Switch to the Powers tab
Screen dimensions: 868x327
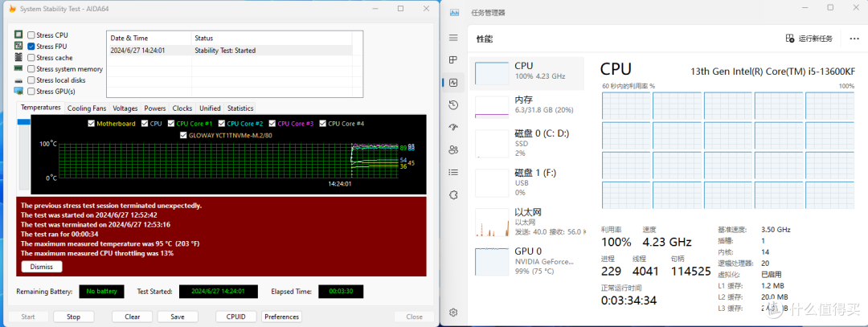[x=155, y=108]
